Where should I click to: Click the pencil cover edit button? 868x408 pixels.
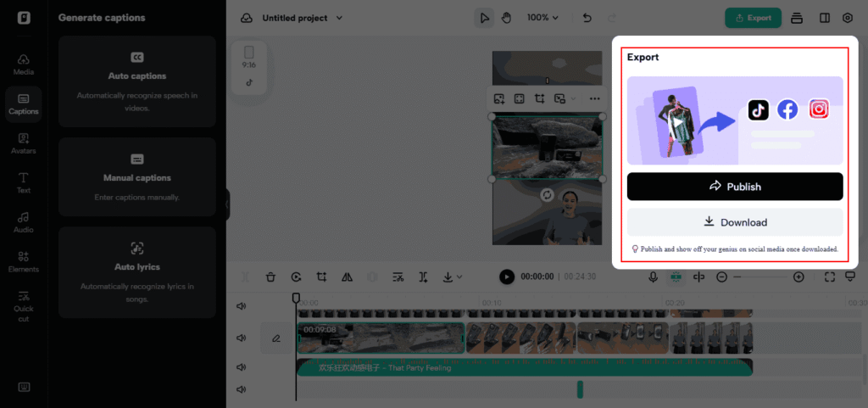pos(276,338)
